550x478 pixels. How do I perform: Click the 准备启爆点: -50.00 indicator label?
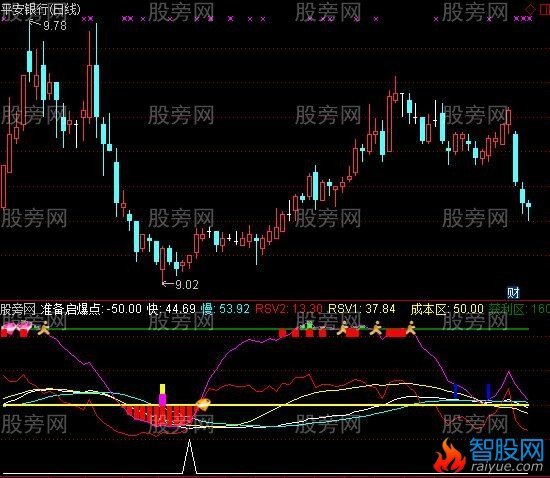coord(91,309)
